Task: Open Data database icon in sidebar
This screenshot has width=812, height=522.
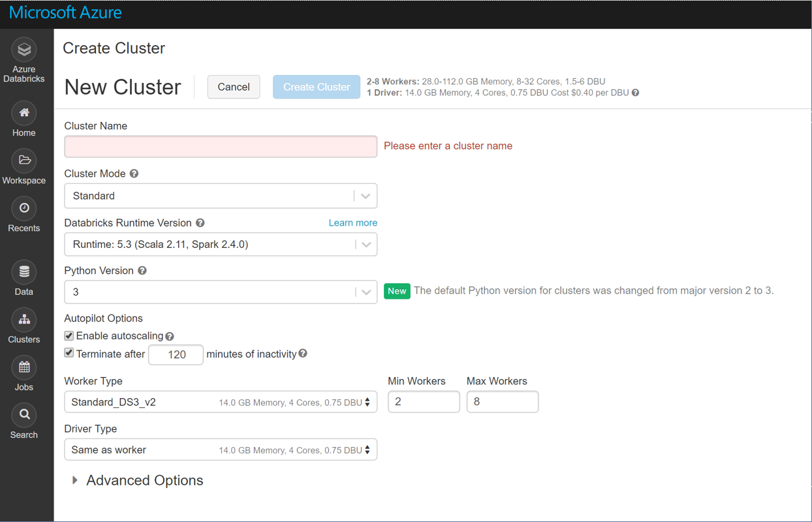Action: [24, 271]
